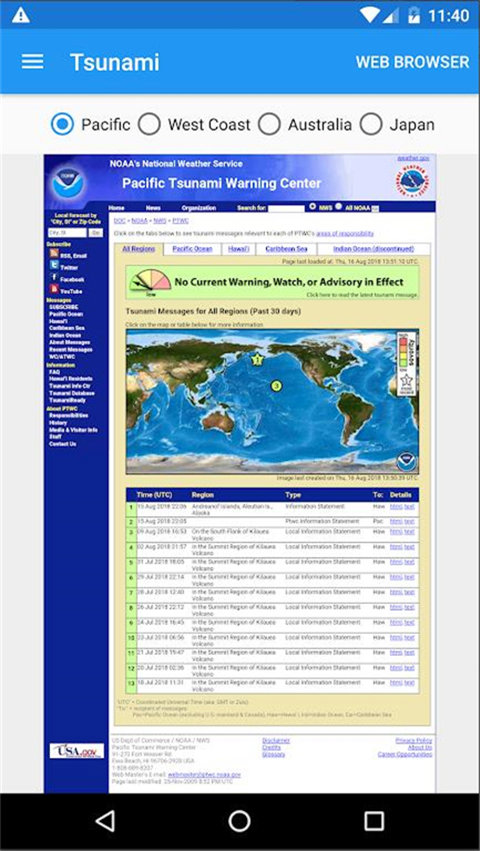The width and height of the screenshot is (480, 851).
Task: Click the USA.gov logo
Action: 77,751
